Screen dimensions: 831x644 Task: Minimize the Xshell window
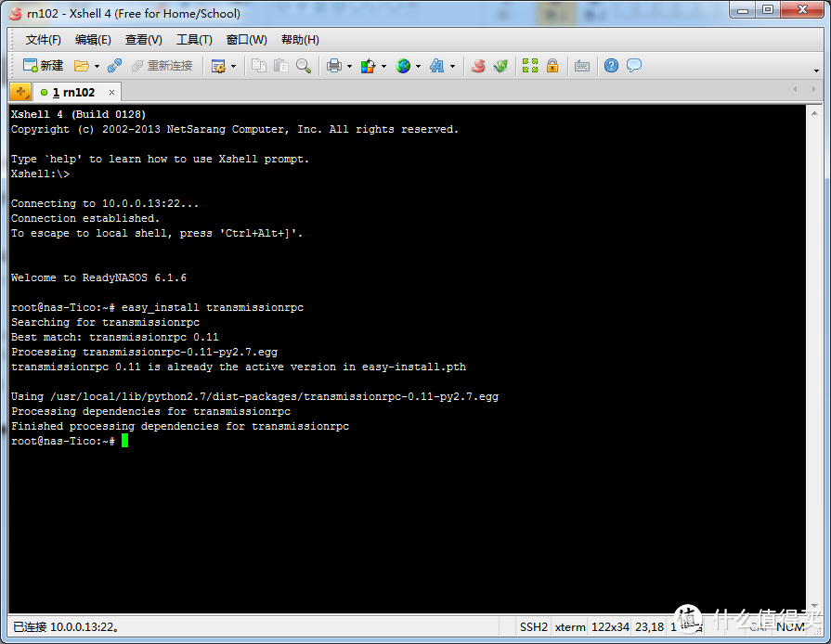(743, 10)
